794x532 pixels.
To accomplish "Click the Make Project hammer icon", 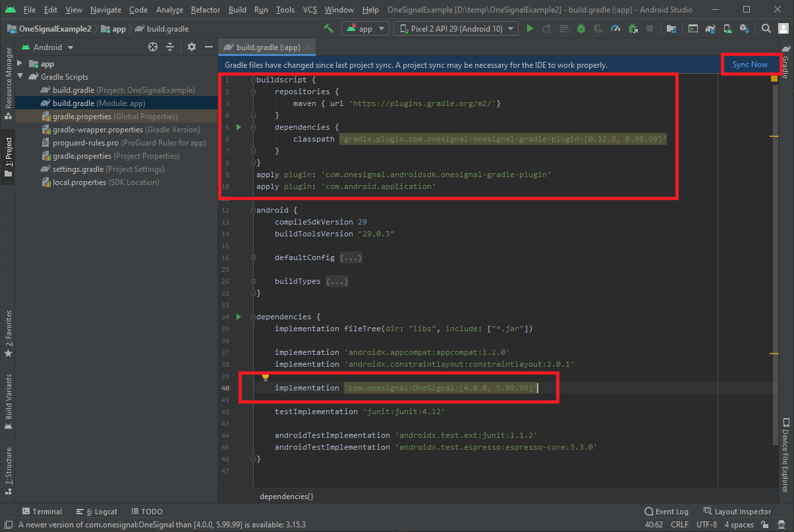I will (329, 28).
